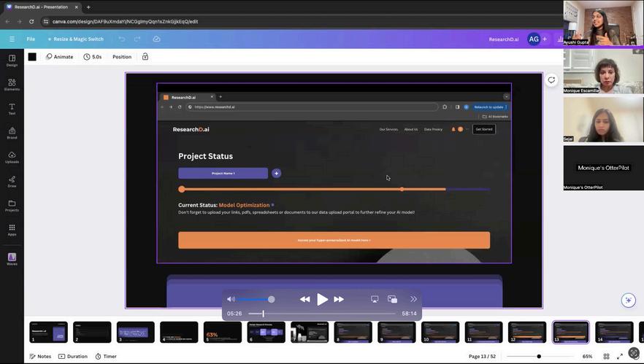Open the Position panel

coord(122,57)
